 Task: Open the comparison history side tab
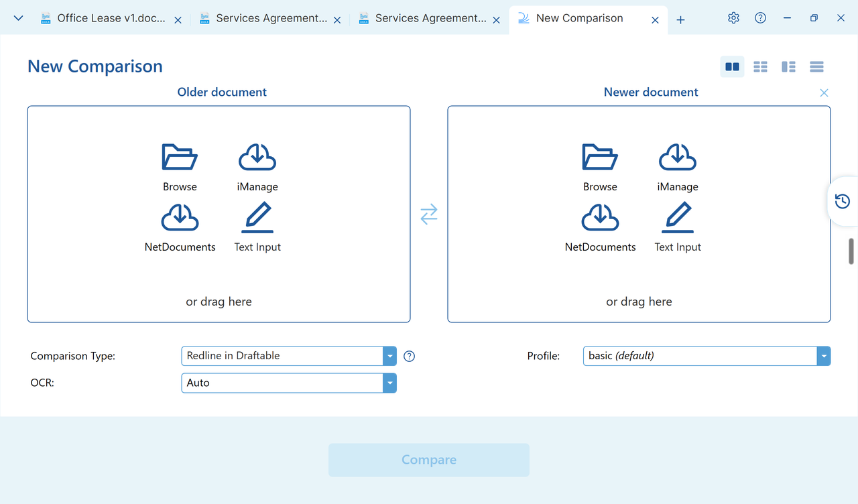click(843, 201)
